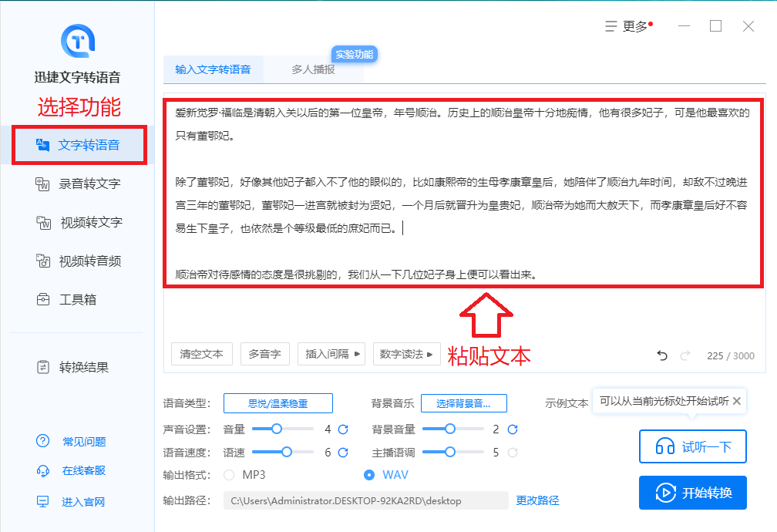Open the 更多 menu
The width and height of the screenshot is (777, 532).
pos(629,25)
